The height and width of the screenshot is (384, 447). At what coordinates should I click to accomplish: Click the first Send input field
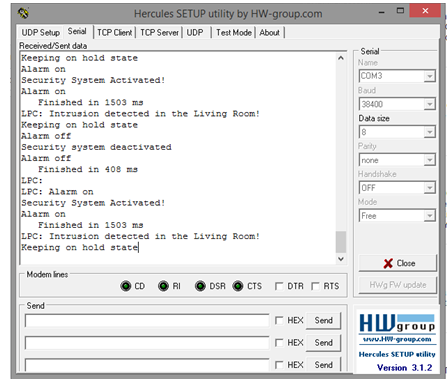[147, 321]
